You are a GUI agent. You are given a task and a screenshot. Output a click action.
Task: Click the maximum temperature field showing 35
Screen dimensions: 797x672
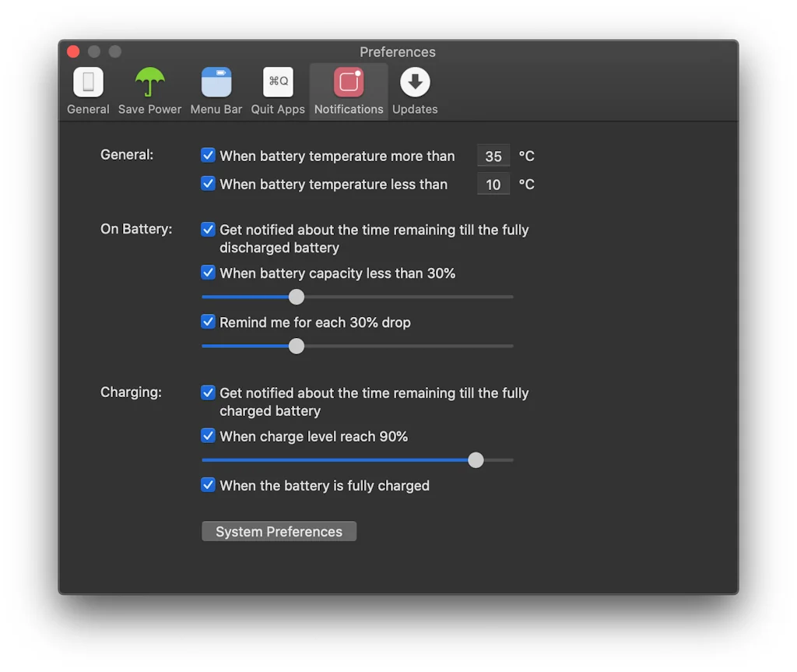(493, 156)
